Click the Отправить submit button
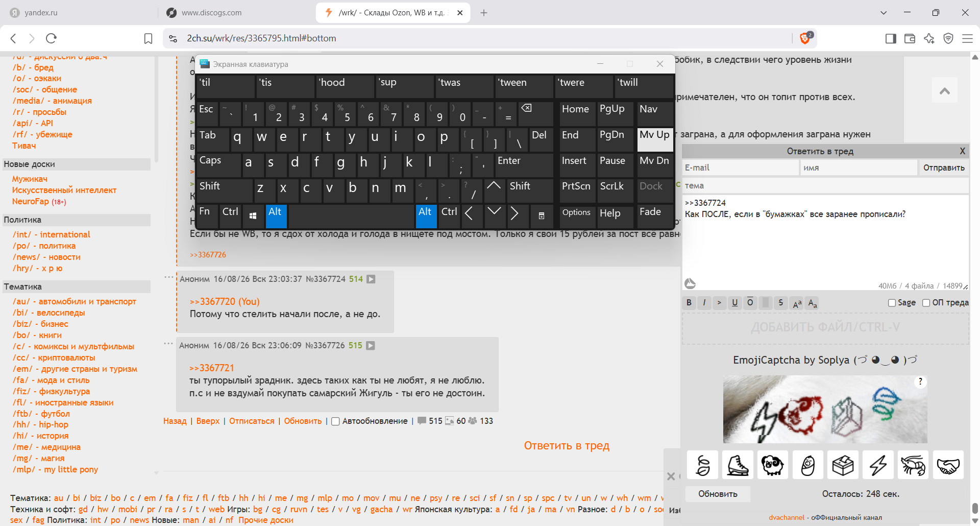Viewport: 980px width, 526px height. click(x=944, y=168)
